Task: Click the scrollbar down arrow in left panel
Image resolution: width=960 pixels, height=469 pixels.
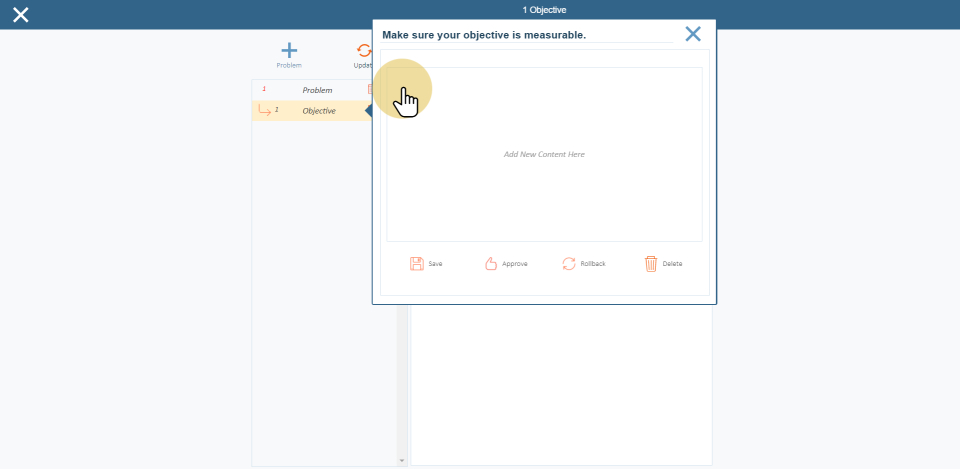Action: coord(402,461)
